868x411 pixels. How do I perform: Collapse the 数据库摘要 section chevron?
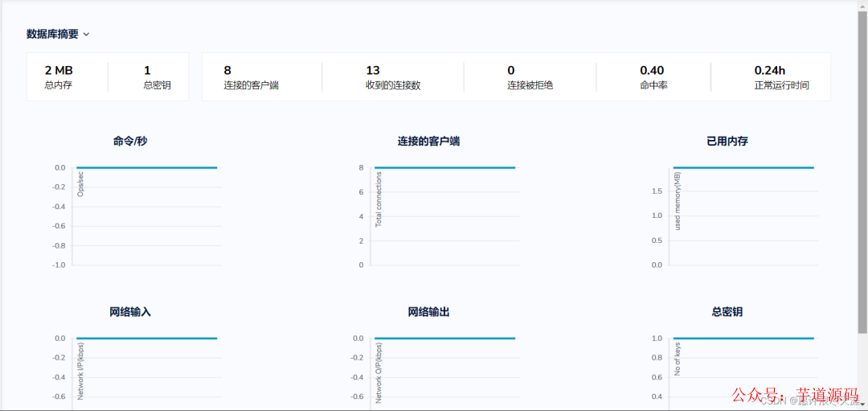pos(86,35)
